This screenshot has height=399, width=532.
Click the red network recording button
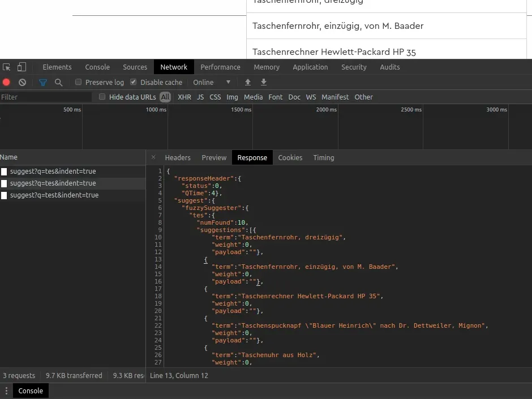pyautogui.click(x=6, y=82)
